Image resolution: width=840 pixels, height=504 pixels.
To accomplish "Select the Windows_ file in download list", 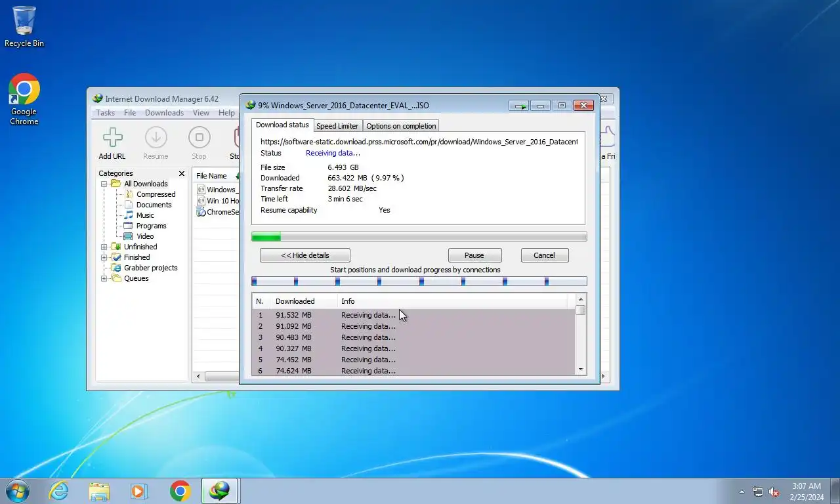I will pos(217,190).
